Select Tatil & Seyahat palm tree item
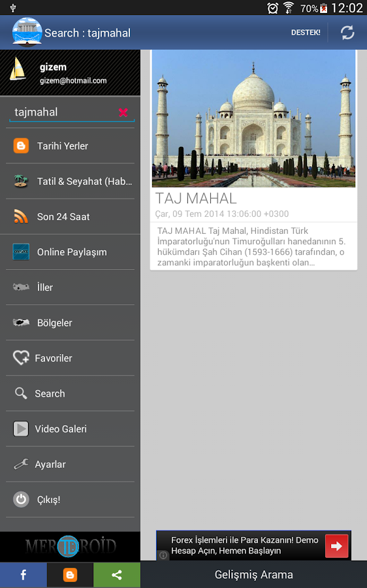Viewport: 367px width, 588px height. click(x=70, y=181)
